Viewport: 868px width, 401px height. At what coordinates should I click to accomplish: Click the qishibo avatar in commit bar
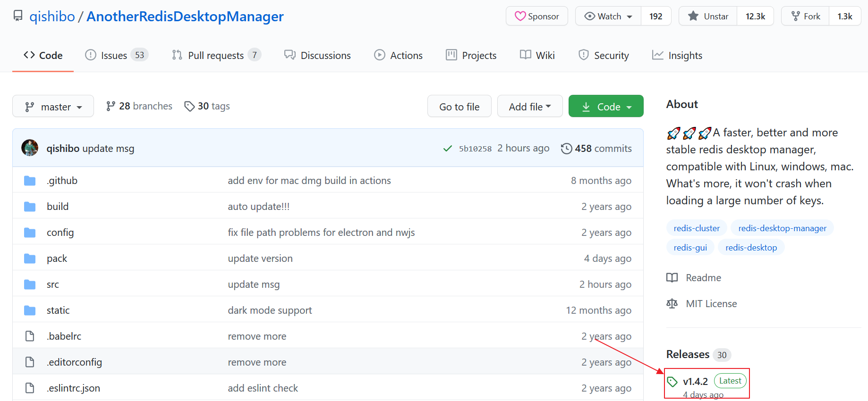click(30, 148)
